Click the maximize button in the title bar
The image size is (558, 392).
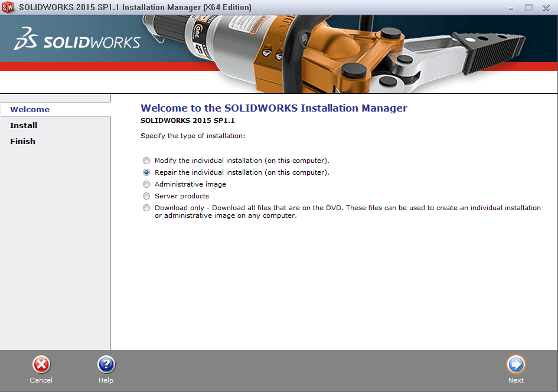527,8
